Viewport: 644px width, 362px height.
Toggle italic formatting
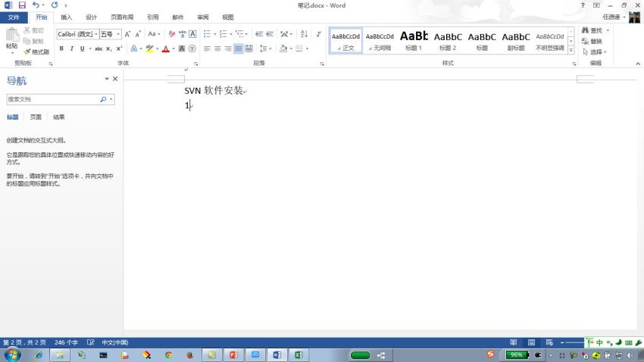point(71,48)
